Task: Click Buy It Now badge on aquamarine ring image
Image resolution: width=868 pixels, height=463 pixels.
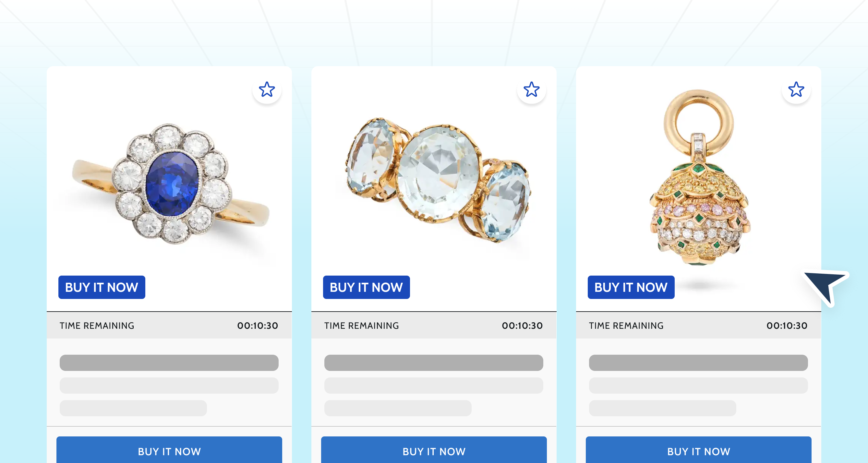Action: click(x=366, y=287)
